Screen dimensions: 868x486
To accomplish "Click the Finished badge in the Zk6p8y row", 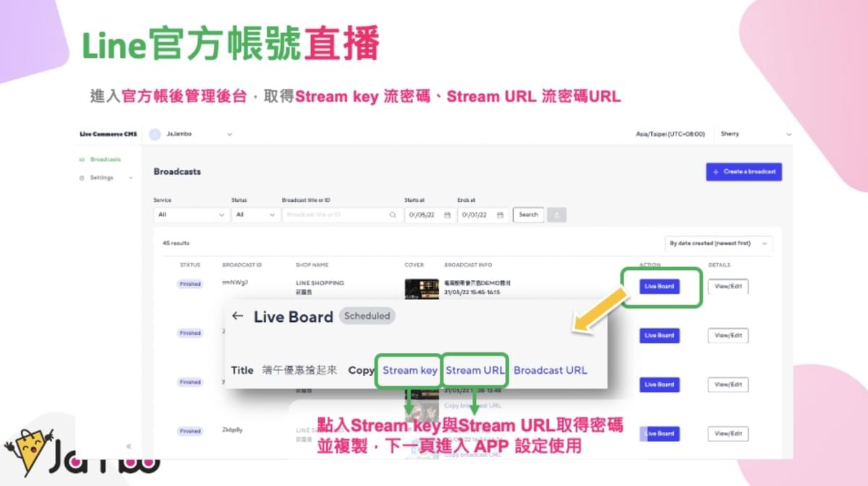I will [190, 431].
